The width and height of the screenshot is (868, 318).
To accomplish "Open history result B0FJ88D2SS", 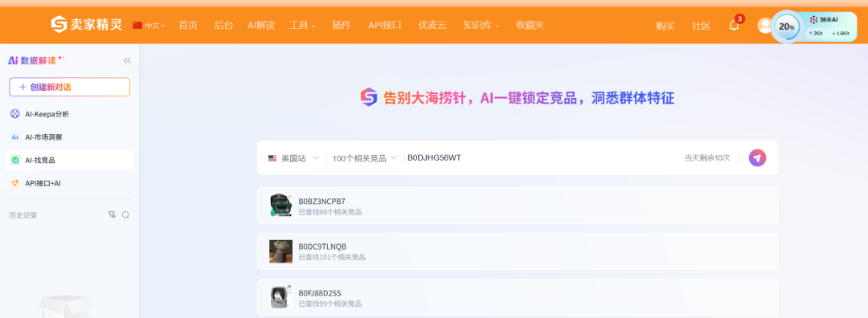I will [x=518, y=297].
